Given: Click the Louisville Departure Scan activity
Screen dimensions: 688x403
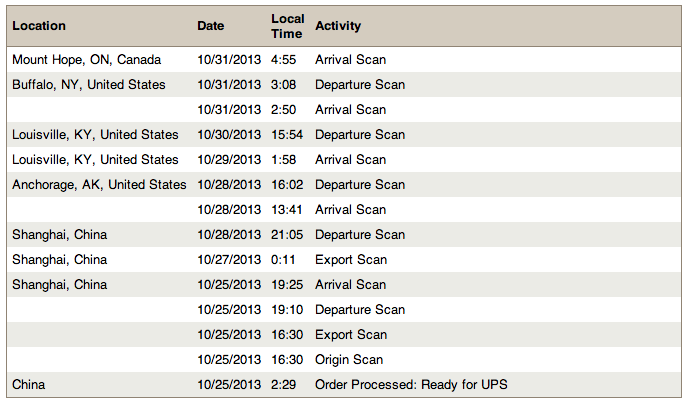Looking at the screenshot, I should click(360, 135).
